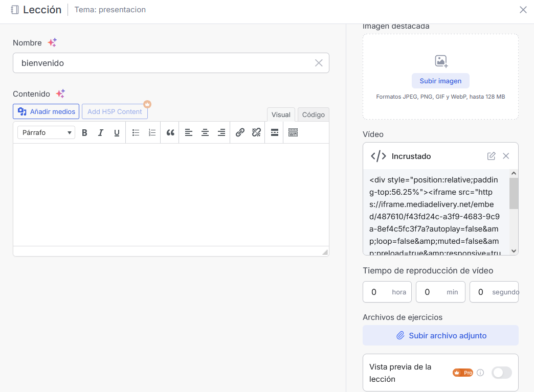Viewport: 534px width, 392px height.
Task: Select the Visual editor tab
Action: (x=281, y=115)
